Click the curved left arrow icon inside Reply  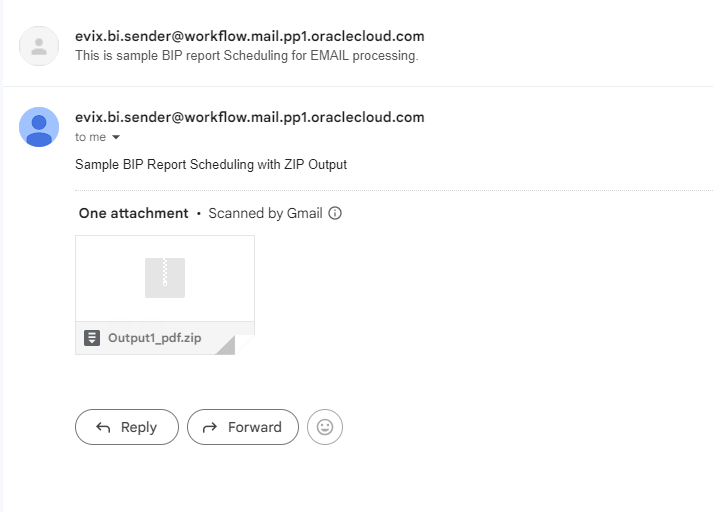tap(103, 427)
